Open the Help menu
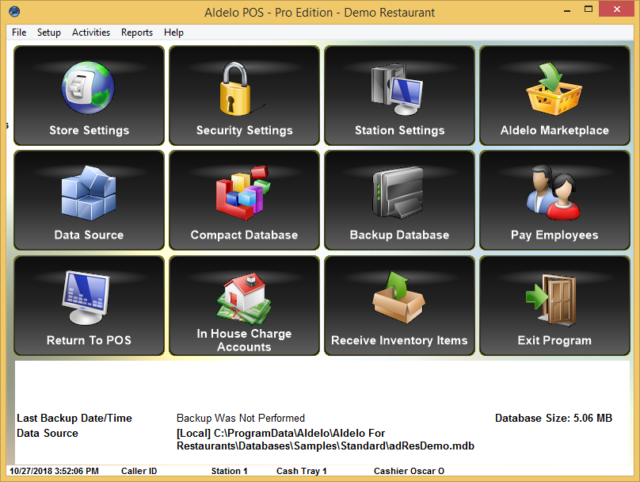 click(174, 32)
